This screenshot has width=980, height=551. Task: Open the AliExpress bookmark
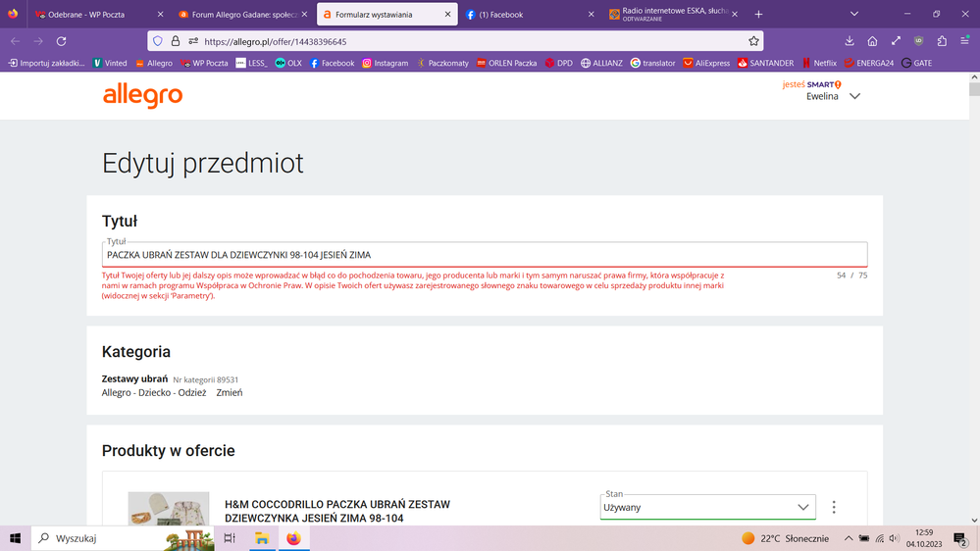click(x=706, y=63)
